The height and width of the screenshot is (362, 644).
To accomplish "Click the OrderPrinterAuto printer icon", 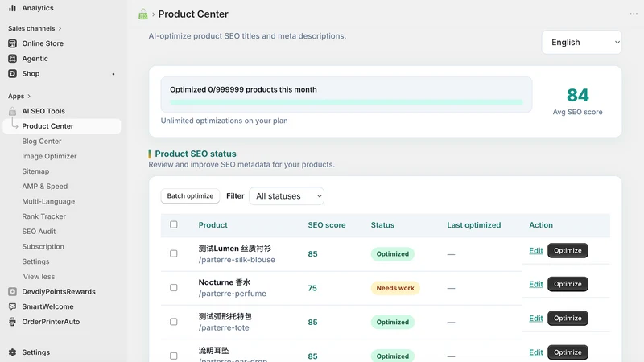I will [x=12, y=321].
